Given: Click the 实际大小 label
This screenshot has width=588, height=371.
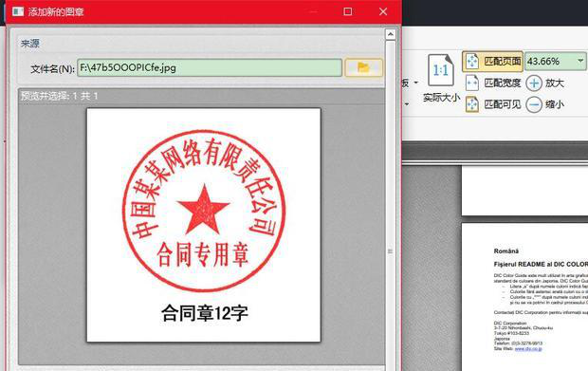Looking at the screenshot, I should [441, 98].
